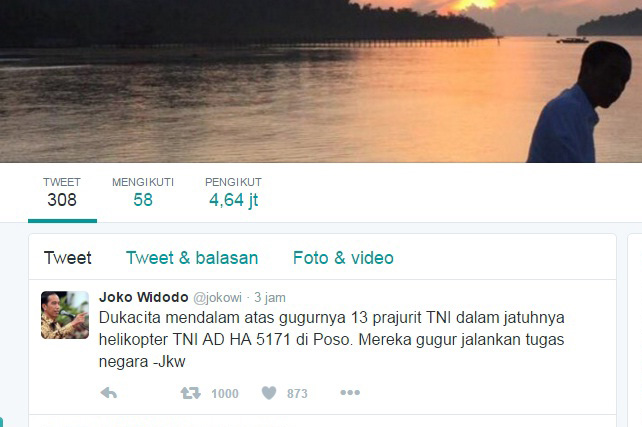Click the 873 likes count
Screen dimensions: 642x427
(297, 393)
